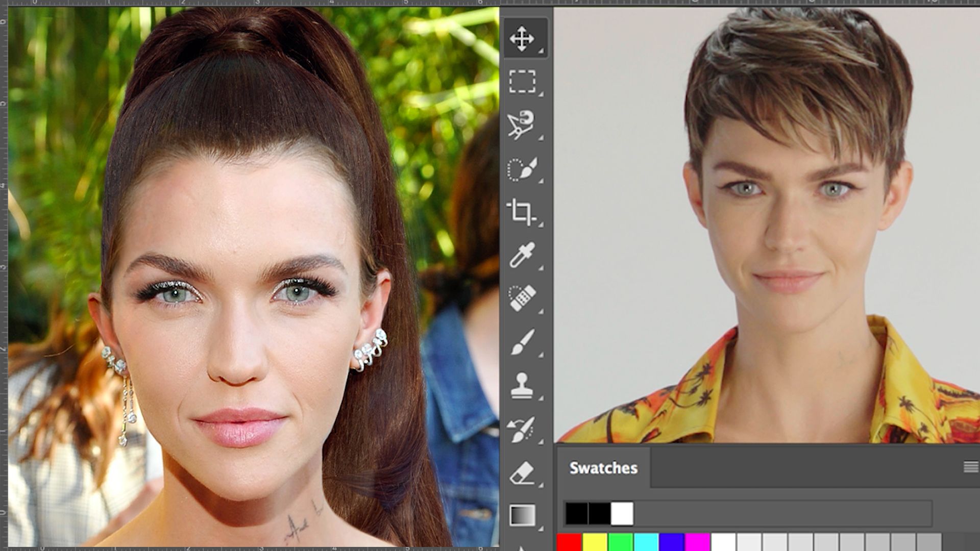Switch to the Swatches tab
This screenshot has height=551, width=980.
[x=604, y=467]
